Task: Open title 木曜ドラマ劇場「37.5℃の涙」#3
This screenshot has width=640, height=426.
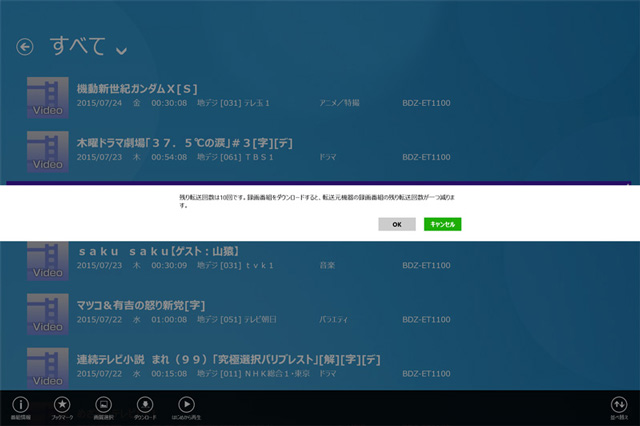Action: [184, 143]
